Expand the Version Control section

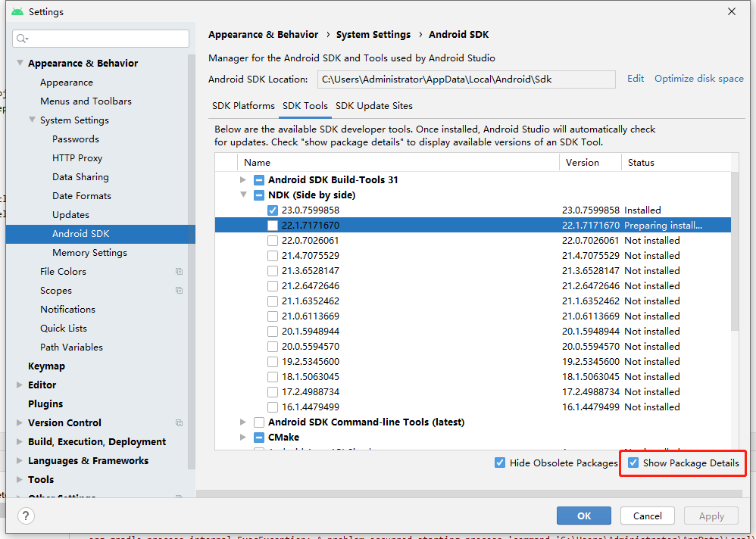pyautogui.click(x=19, y=423)
